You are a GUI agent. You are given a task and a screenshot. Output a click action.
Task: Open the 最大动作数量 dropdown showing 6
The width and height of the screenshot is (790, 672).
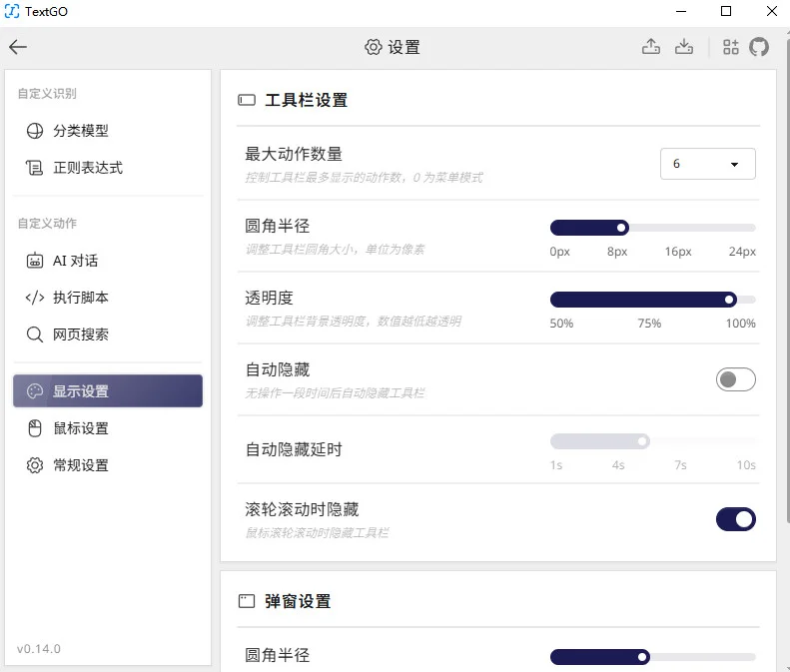click(707, 164)
